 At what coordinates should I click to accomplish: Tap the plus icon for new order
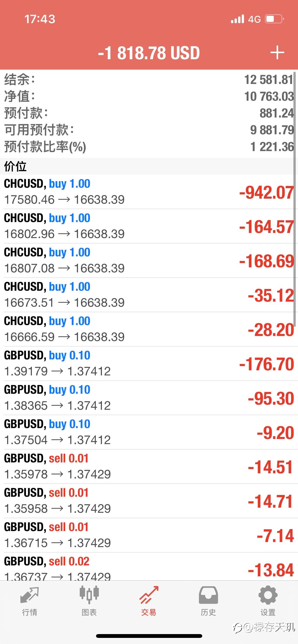277,53
